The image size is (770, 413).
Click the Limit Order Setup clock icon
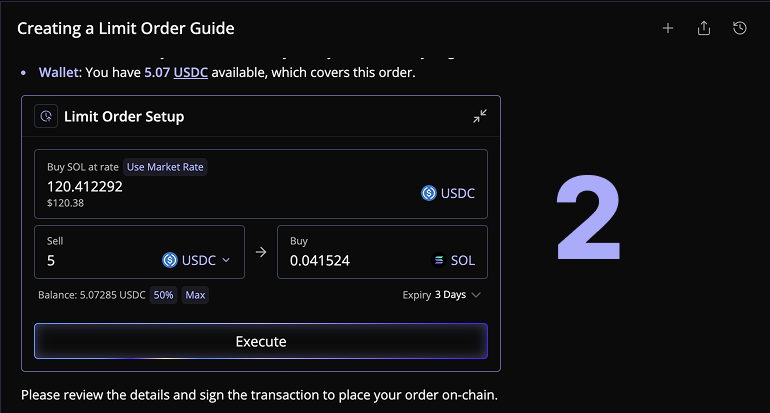click(x=46, y=116)
